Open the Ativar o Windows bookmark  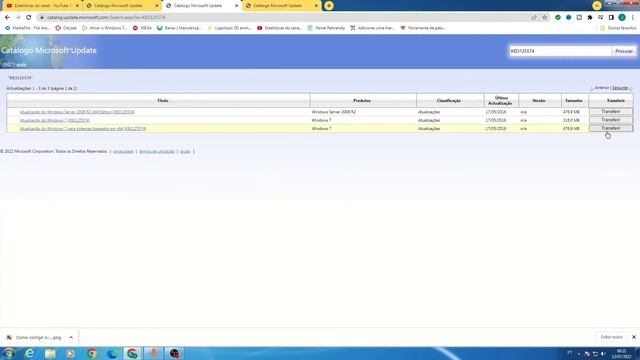(x=104, y=28)
